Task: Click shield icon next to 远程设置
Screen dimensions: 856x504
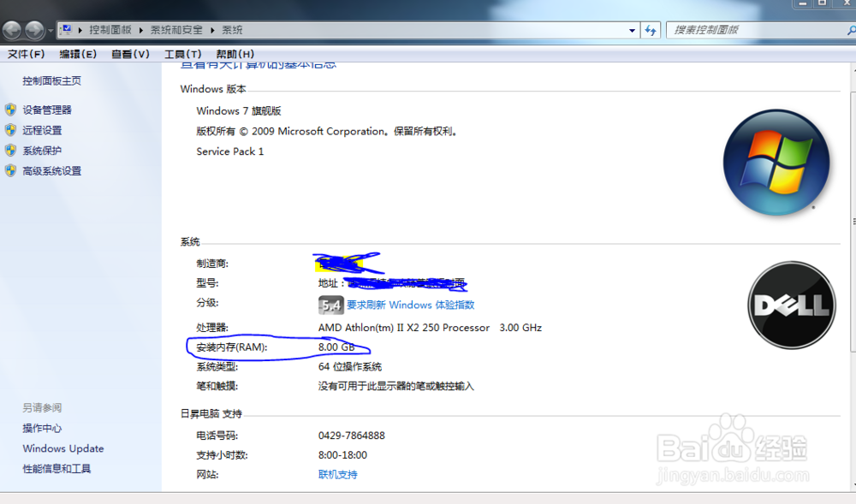Action: click(10, 130)
